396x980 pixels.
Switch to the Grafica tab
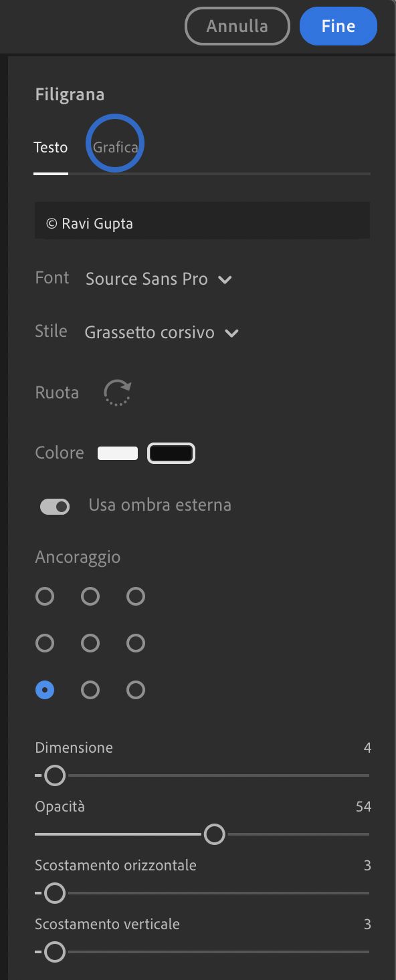point(114,146)
